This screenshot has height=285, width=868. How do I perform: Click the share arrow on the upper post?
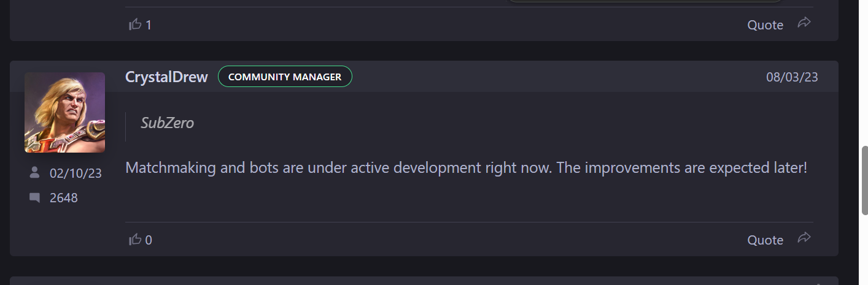[804, 23]
